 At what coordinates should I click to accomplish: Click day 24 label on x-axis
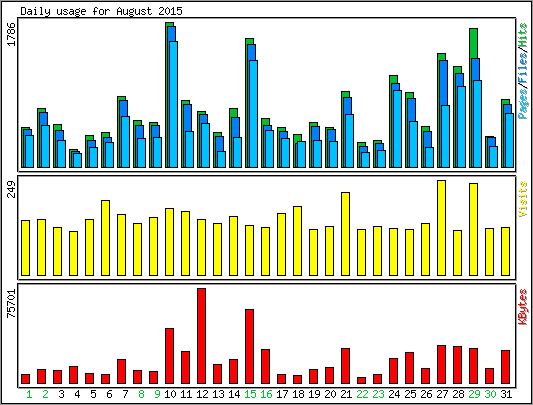click(x=394, y=394)
